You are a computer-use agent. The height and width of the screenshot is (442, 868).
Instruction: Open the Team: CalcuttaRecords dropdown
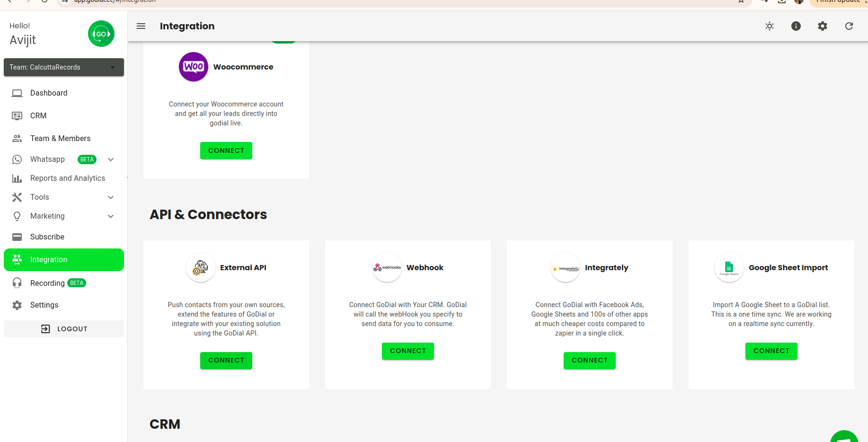click(x=64, y=67)
